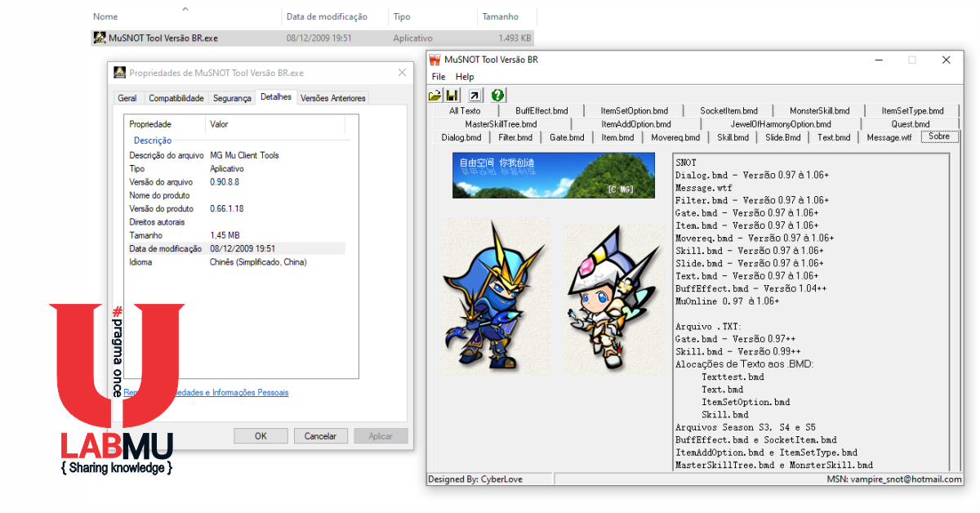Select the Data de modificação property row
The width and height of the screenshot is (980, 513).
[235, 248]
